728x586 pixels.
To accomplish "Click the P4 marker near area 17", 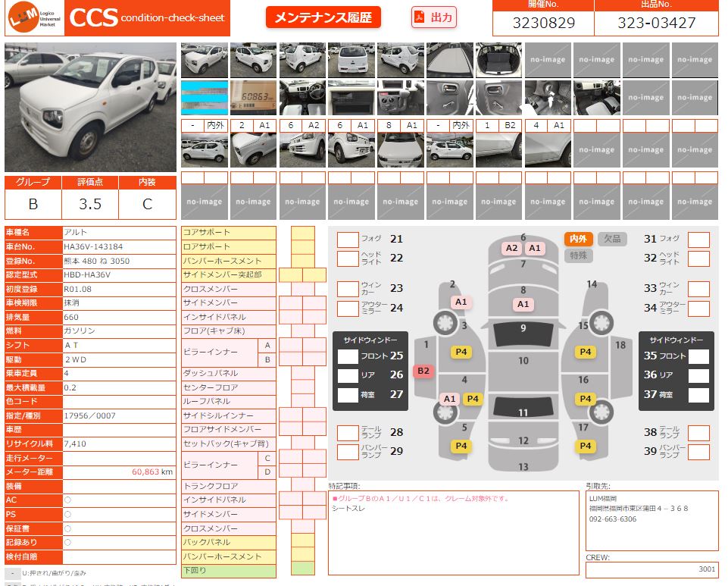I will (585, 446).
